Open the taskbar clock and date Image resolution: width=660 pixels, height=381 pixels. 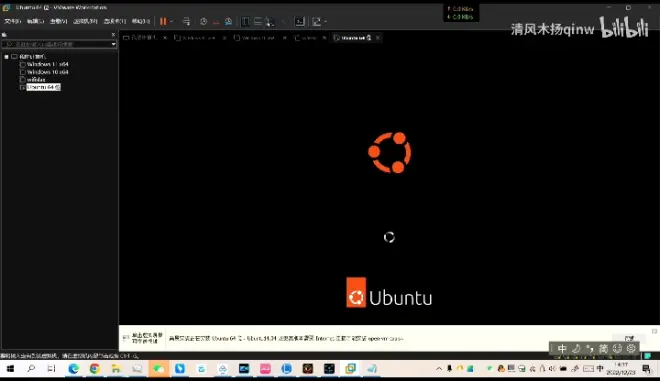pos(621,369)
